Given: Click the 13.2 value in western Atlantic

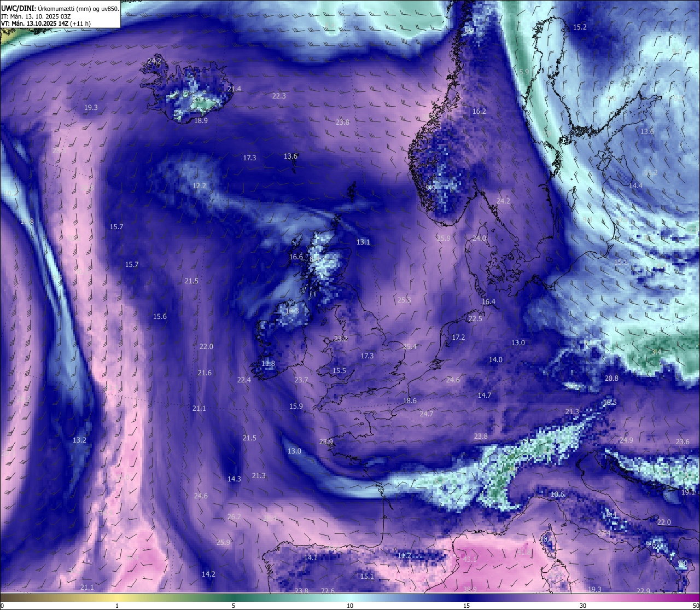Looking at the screenshot, I should click(x=79, y=440).
